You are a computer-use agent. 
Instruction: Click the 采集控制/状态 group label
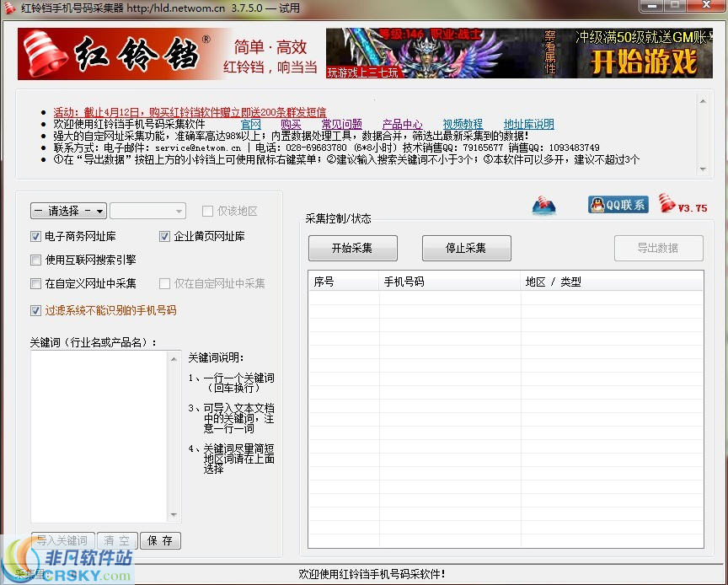click(x=339, y=218)
